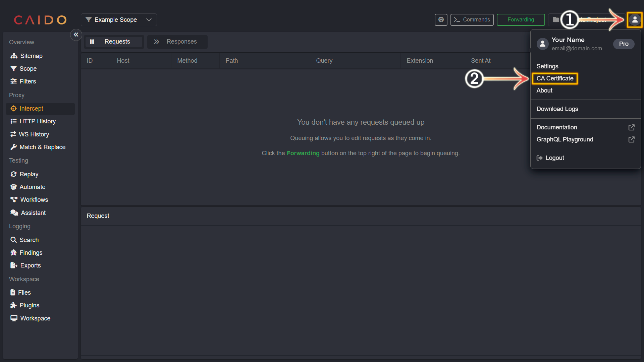The image size is (644, 362).
Task: Open Documentation external link icon
Action: pos(631,127)
